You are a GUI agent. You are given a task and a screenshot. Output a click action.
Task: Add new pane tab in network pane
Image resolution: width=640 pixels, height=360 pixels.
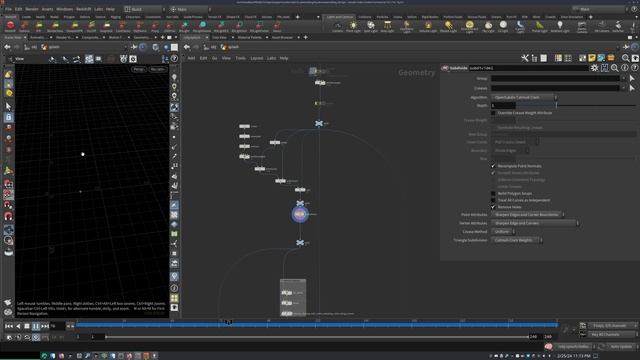coord(305,38)
